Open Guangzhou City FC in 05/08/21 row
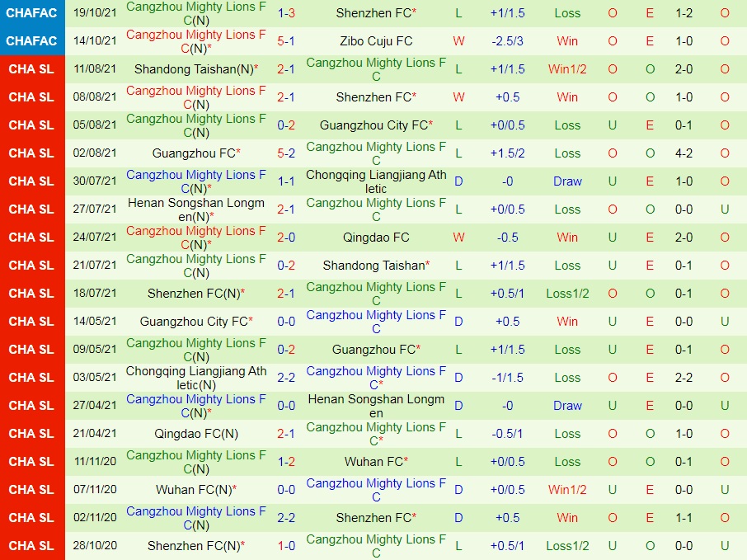Image resolution: width=747 pixels, height=560 pixels. pyautogui.click(x=376, y=125)
